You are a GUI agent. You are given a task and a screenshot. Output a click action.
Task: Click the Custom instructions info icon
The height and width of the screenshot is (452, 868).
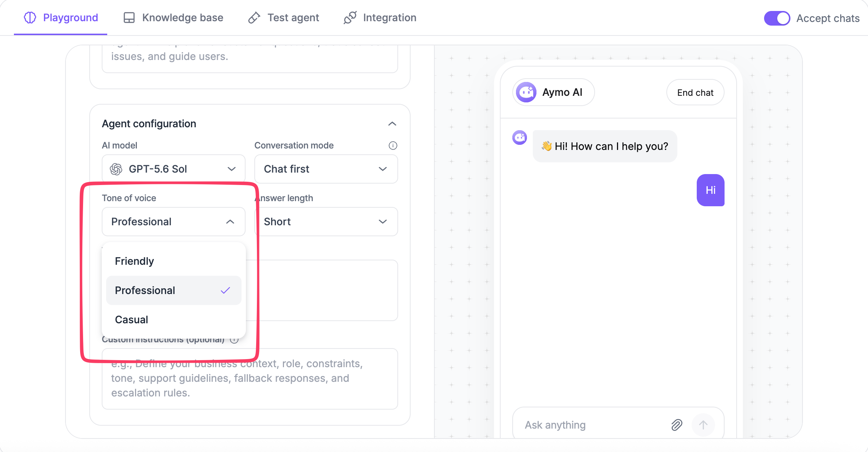pyautogui.click(x=234, y=340)
